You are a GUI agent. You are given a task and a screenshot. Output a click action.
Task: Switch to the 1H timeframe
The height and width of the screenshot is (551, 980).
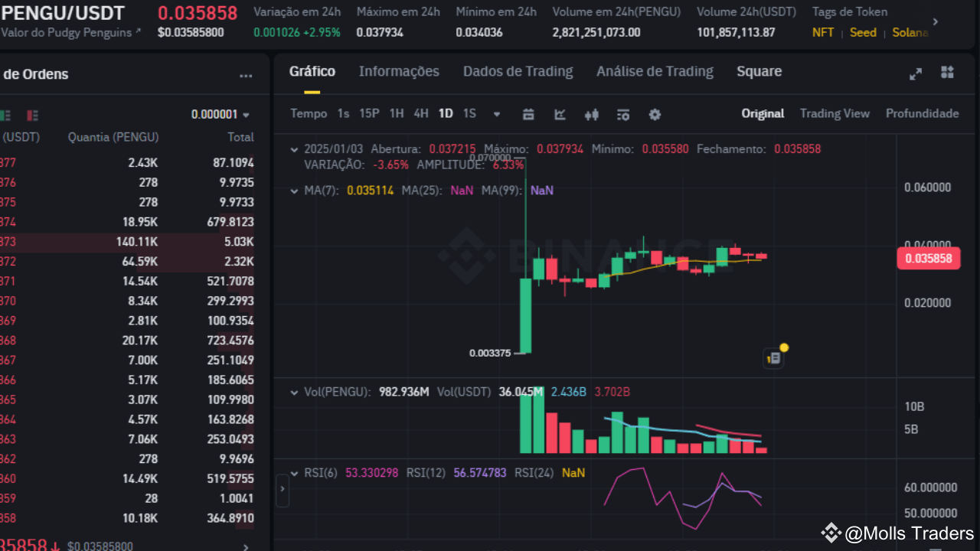[397, 113]
